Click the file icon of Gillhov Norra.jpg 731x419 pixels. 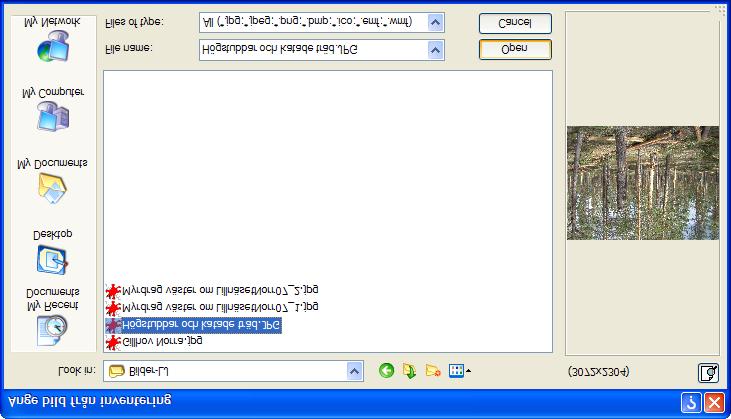pyautogui.click(x=113, y=342)
